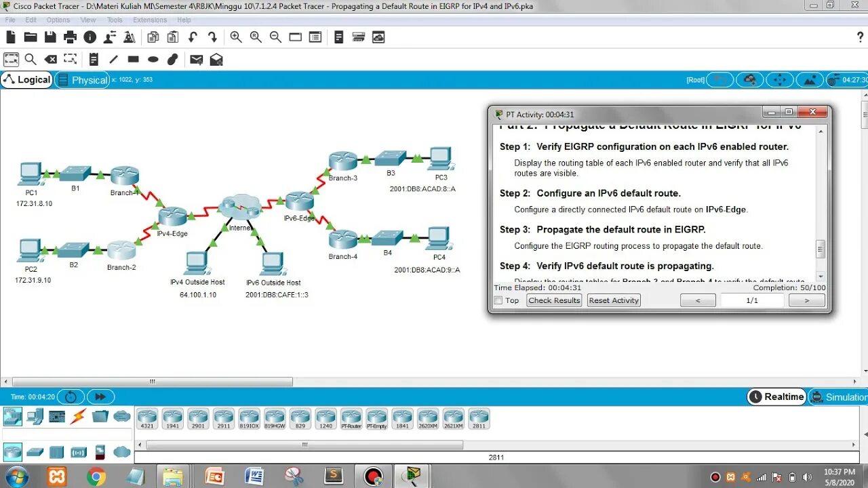Click the Check Results button
The height and width of the screenshot is (488, 868).
pyautogui.click(x=553, y=300)
